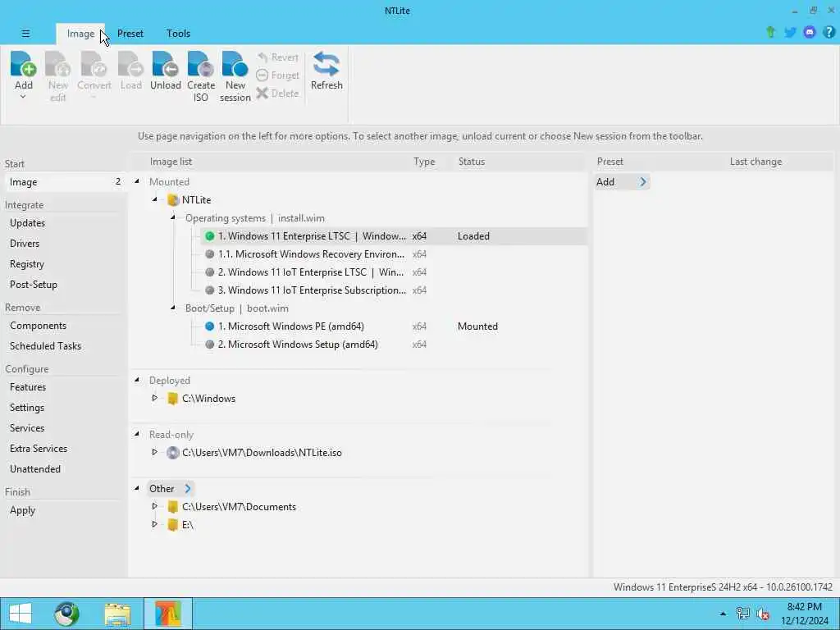
Task: Collapse Operating systems install.wim node
Action: 173,217
